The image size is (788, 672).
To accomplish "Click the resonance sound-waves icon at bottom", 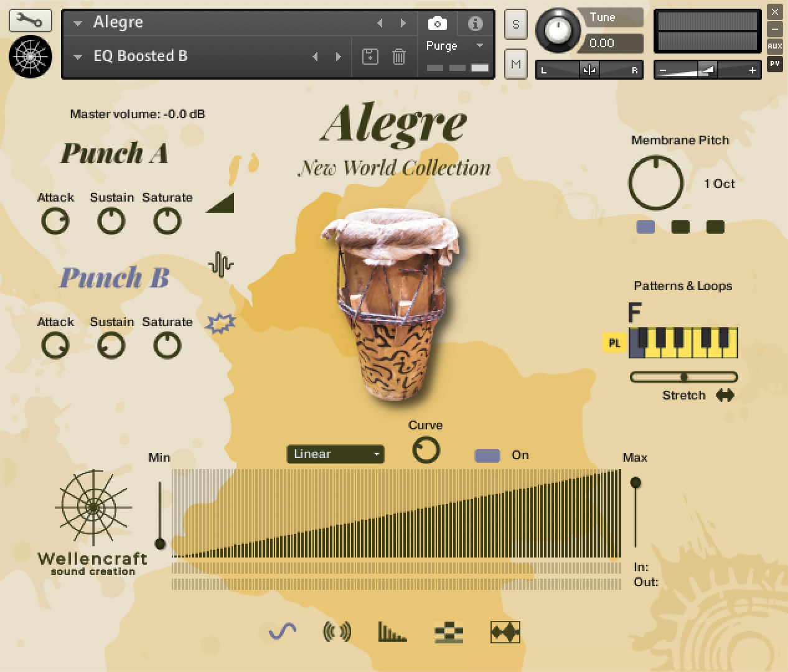I will point(337,632).
